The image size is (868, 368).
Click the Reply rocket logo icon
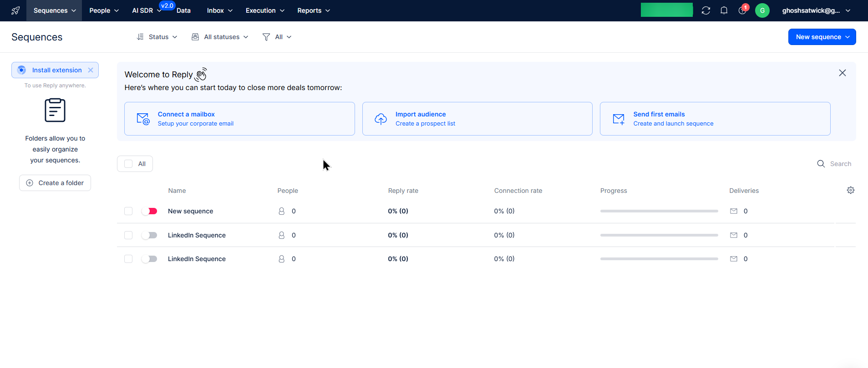pyautogui.click(x=15, y=10)
